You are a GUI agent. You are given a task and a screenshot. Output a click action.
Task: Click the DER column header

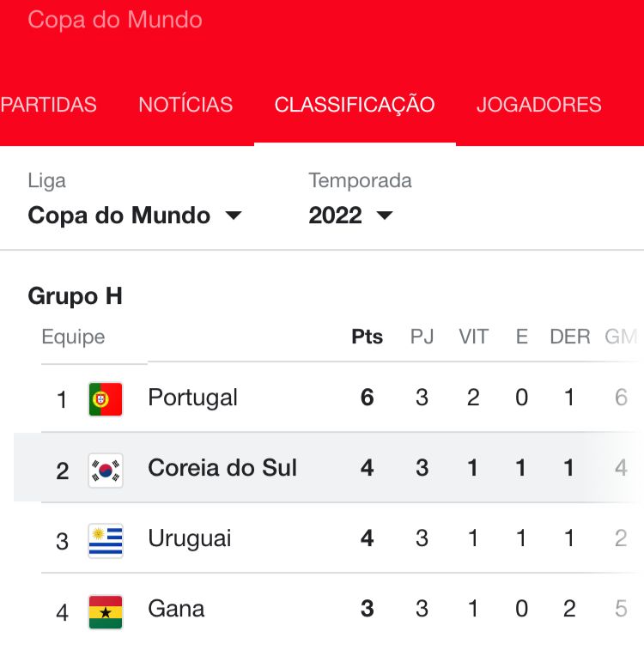pos(570,337)
